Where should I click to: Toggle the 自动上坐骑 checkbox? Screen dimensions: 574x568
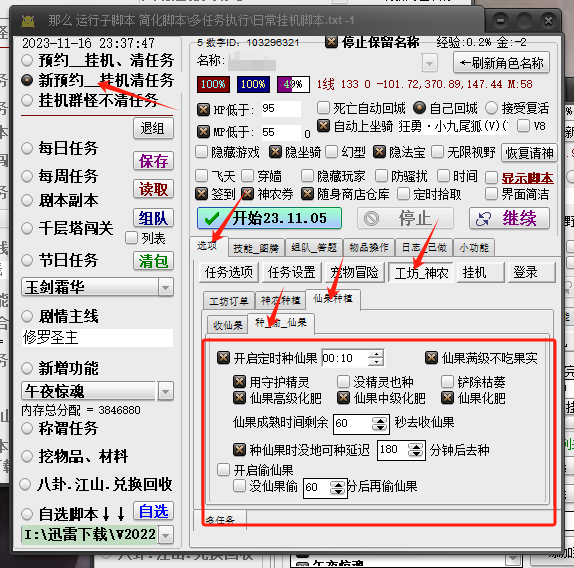click(323, 126)
